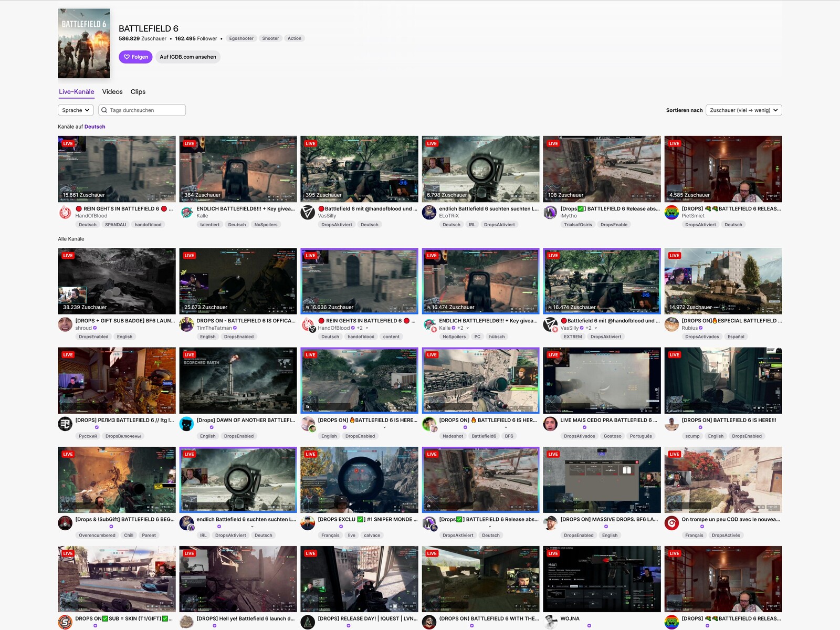Click avatar beside the !SubGift stream title
The height and width of the screenshot is (630, 840).
click(x=65, y=523)
